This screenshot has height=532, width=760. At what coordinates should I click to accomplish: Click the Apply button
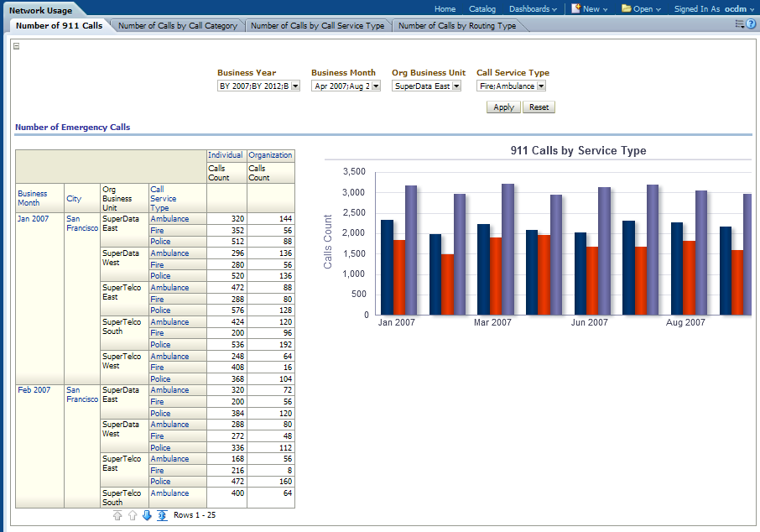(x=503, y=107)
